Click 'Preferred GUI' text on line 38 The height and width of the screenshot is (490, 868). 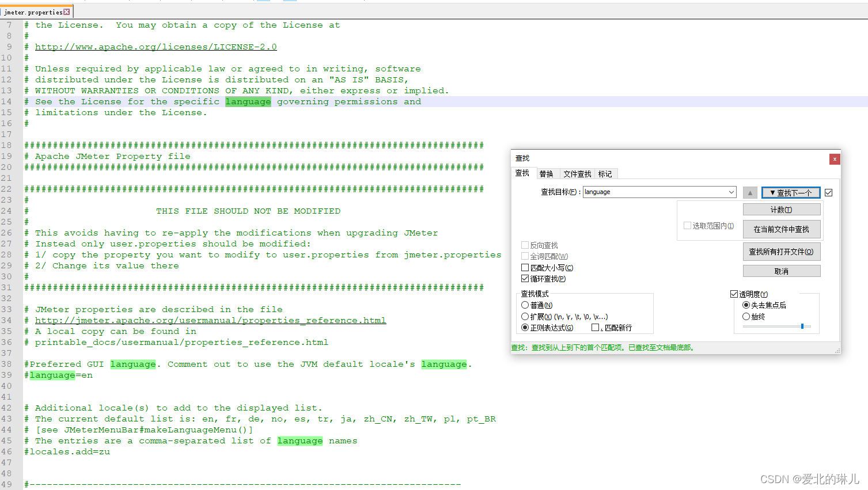click(67, 364)
